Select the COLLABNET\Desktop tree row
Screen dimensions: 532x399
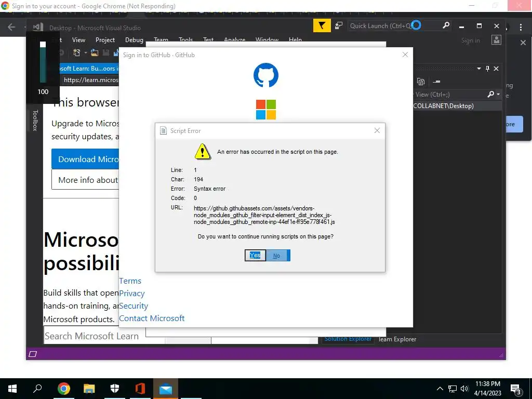tap(457, 106)
